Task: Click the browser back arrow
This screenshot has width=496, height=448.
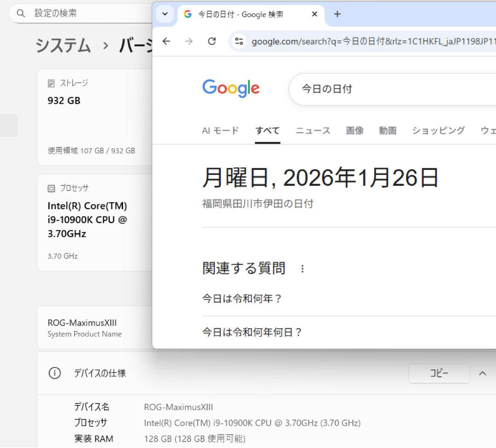Action: [x=166, y=41]
